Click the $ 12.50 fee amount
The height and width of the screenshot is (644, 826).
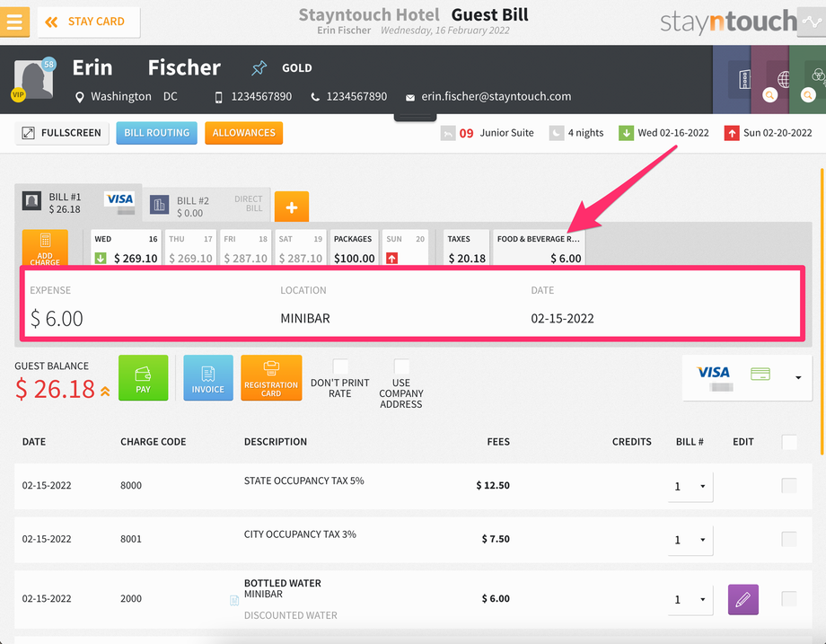[493, 485]
